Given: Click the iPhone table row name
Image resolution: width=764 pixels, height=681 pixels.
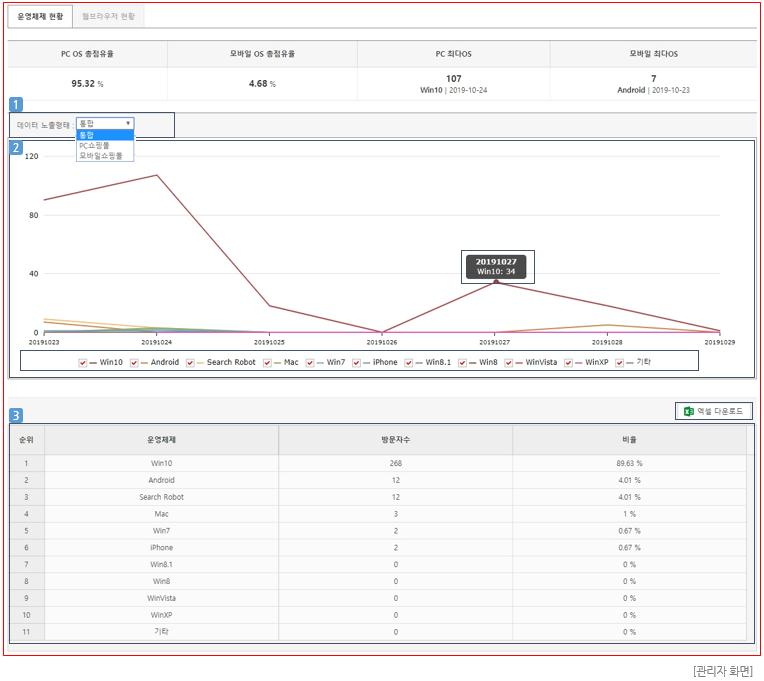Looking at the screenshot, I should [161, 548].
